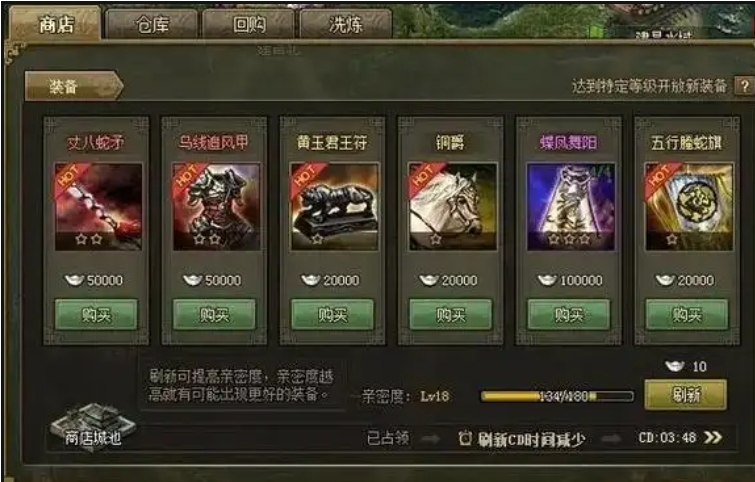The image size is (755, 482).
Task: Buy 蝶凤舞阳 for 100000 silver
Action: 569,314
